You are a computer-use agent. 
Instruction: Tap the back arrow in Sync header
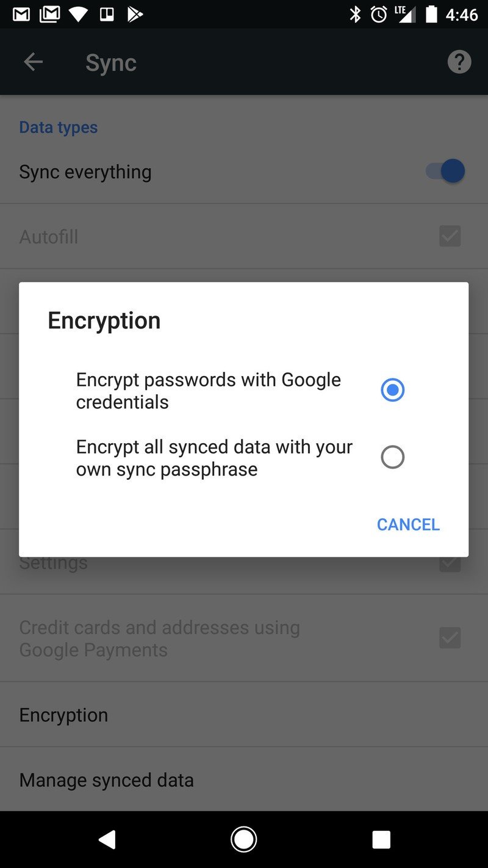coord(33,62)
